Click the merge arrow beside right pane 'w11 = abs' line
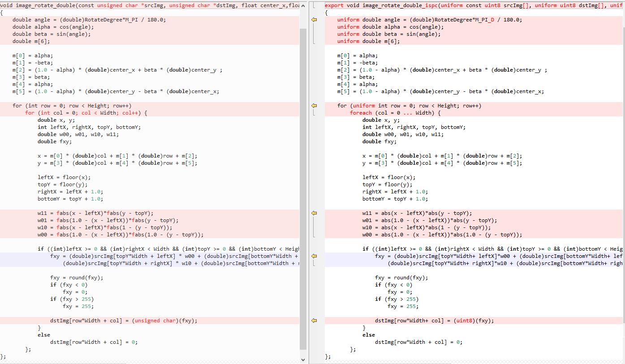625x364 pixels. click(314, 213)
